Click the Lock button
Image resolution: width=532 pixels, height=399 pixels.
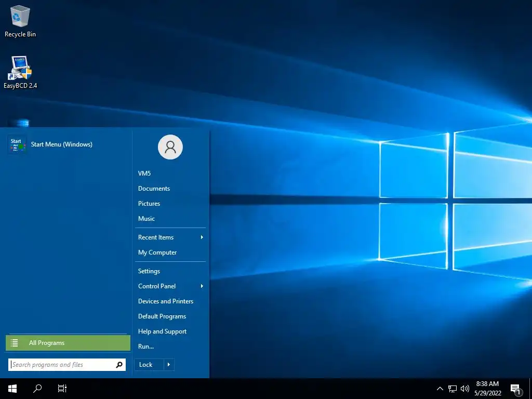tap(149, 365)
